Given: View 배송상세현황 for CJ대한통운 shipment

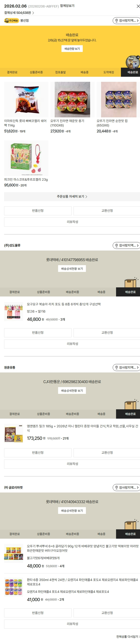Looking at the screenshot, I should point(72,390).
